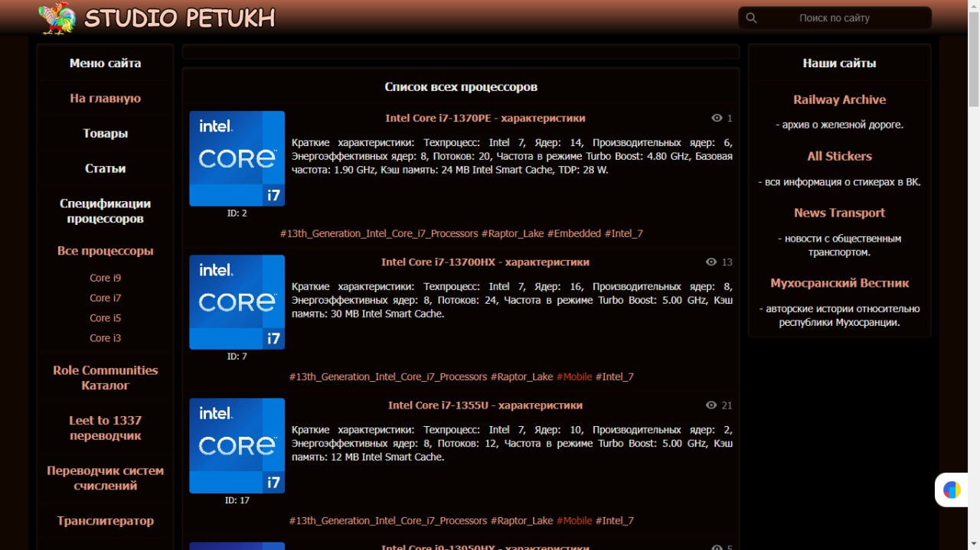Focus the site search field
980x550 pixels.
pos(835,18)
